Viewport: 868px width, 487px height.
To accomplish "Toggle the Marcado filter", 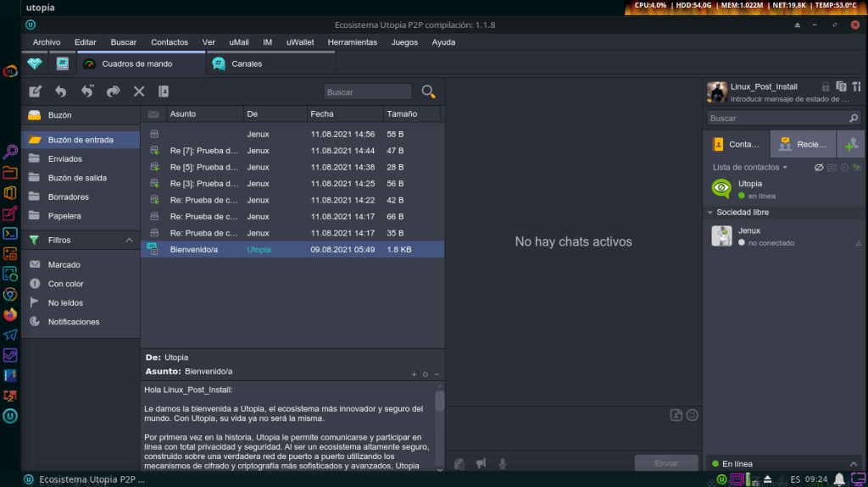I will click(x=64, y=265).
